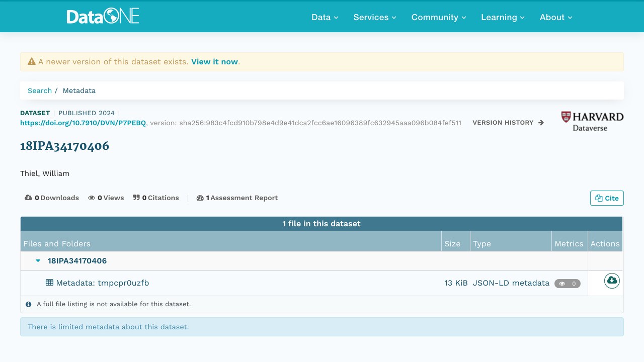This screenshot has height=362, width=644.
Task: Click the Assessment Report gauge icon
Action: coord(200,198)
